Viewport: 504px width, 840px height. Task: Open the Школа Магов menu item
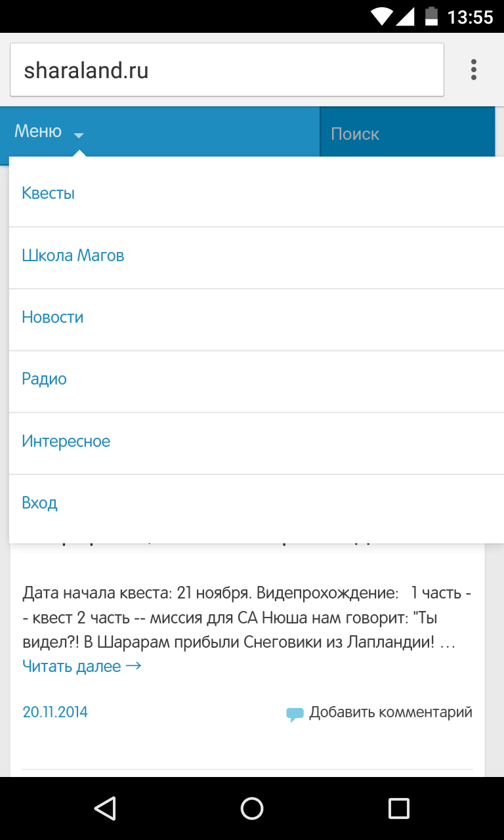pos(73,255)
